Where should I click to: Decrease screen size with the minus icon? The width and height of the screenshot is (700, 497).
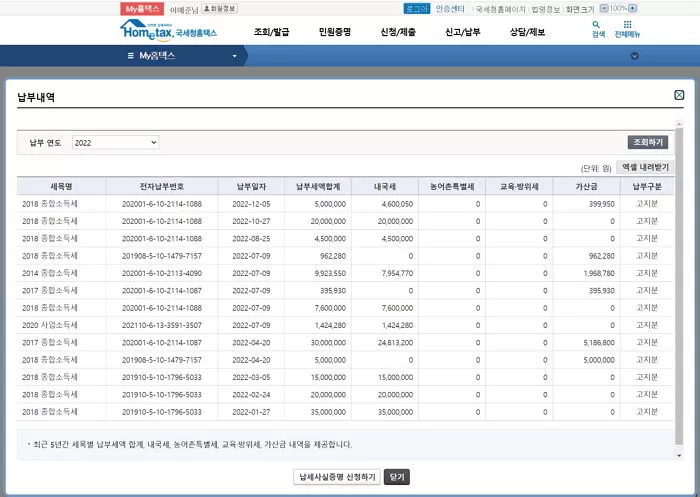pos(604,8)
